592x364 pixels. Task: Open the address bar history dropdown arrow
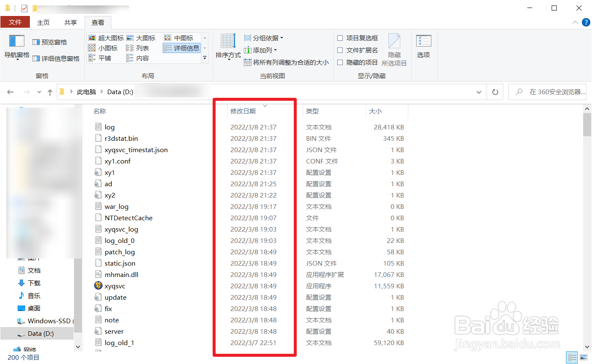pyautogui.click(x=478, y=92)
